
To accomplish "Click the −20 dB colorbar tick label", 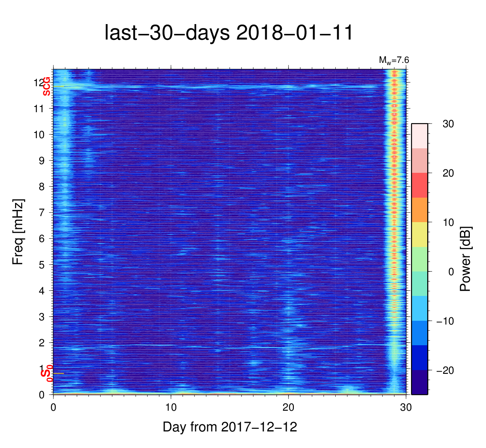I will [x=445, y=370].
